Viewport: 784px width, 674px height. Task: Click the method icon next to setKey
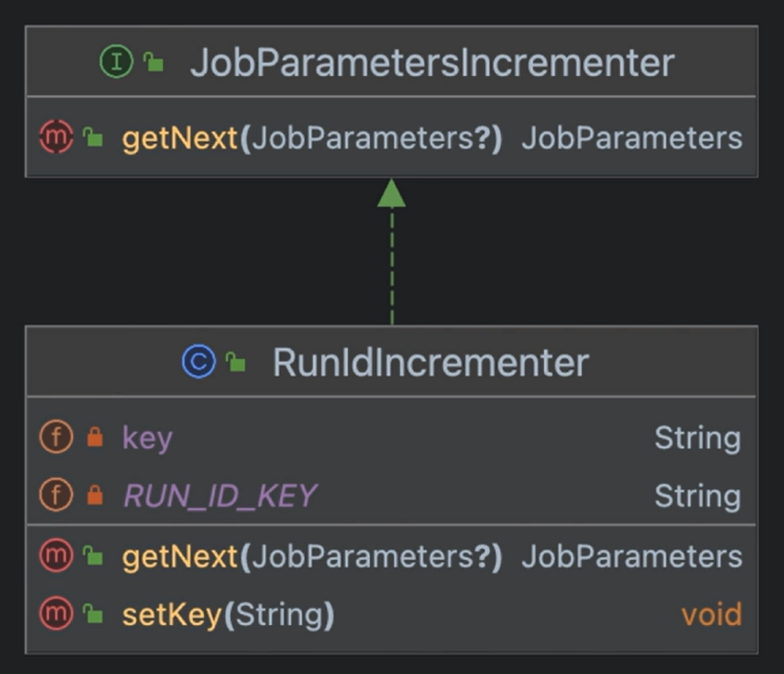click(x=55, y=615)
